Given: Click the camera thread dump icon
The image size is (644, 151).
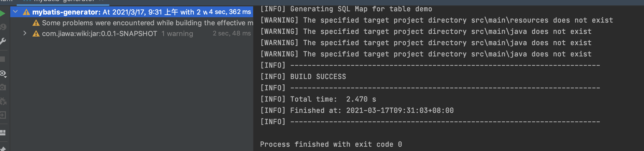Looking at the screenshot, I should pyautogui.click(x=3, y=87).
